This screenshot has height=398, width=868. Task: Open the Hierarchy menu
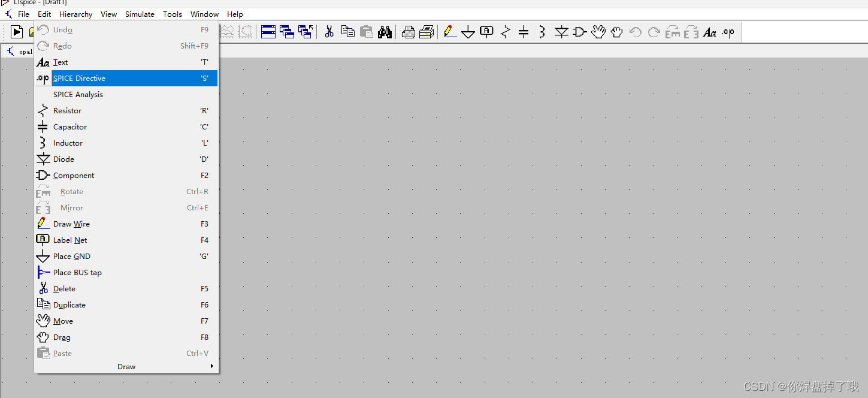[x=75, y=14]
